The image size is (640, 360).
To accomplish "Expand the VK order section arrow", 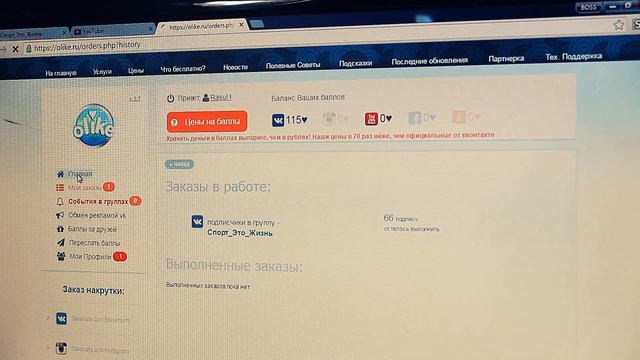I will tap(48, 318).
